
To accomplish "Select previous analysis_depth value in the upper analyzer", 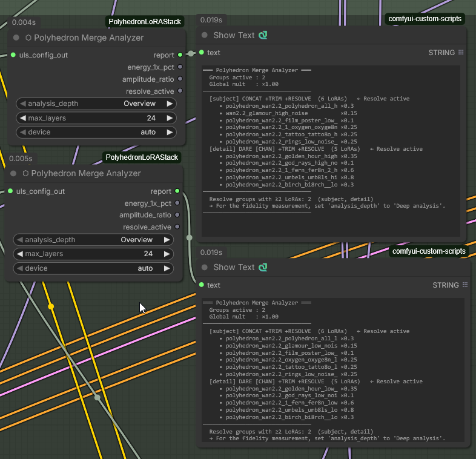I will [x=23, y=104].
